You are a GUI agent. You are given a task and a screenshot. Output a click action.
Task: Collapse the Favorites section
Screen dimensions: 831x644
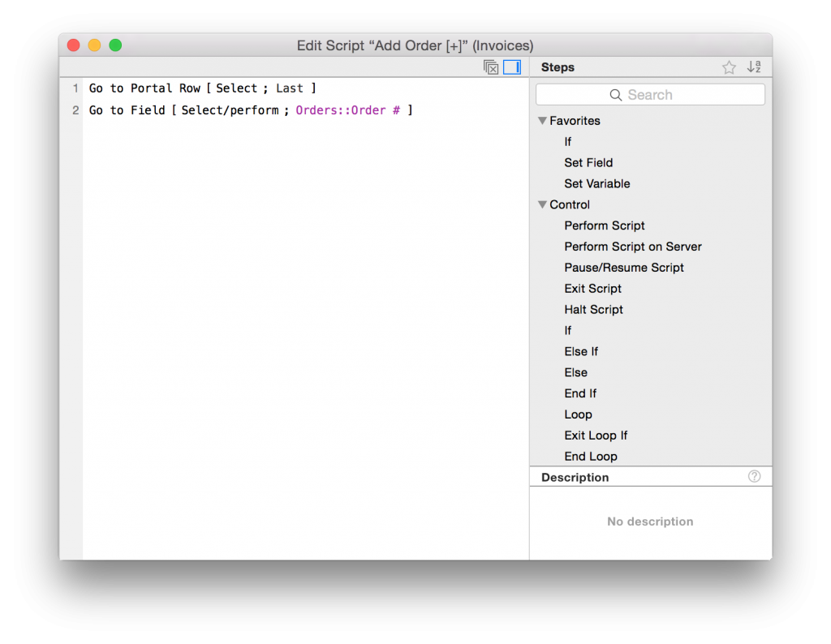pyautogui.click(x=542, y=120)
